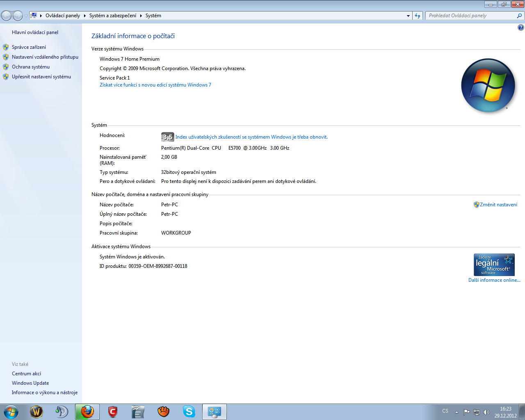Click the text Windows 7 Home Premium

coord(130,59)
